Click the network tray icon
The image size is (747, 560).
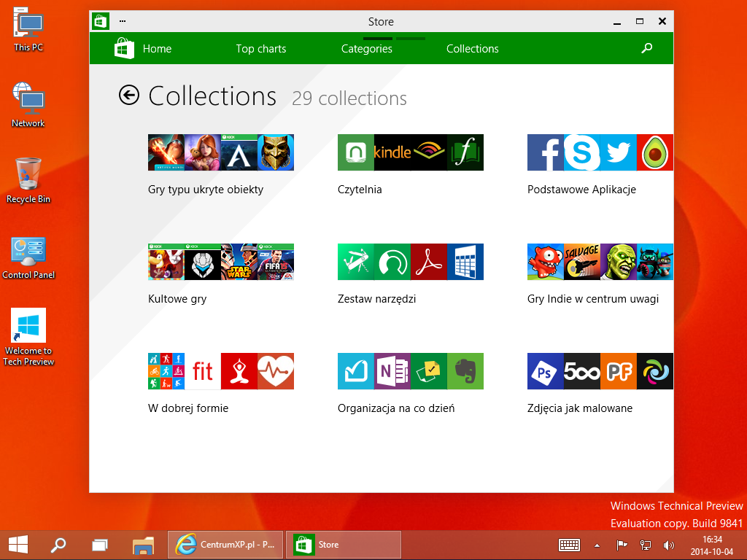click(645, 545)
